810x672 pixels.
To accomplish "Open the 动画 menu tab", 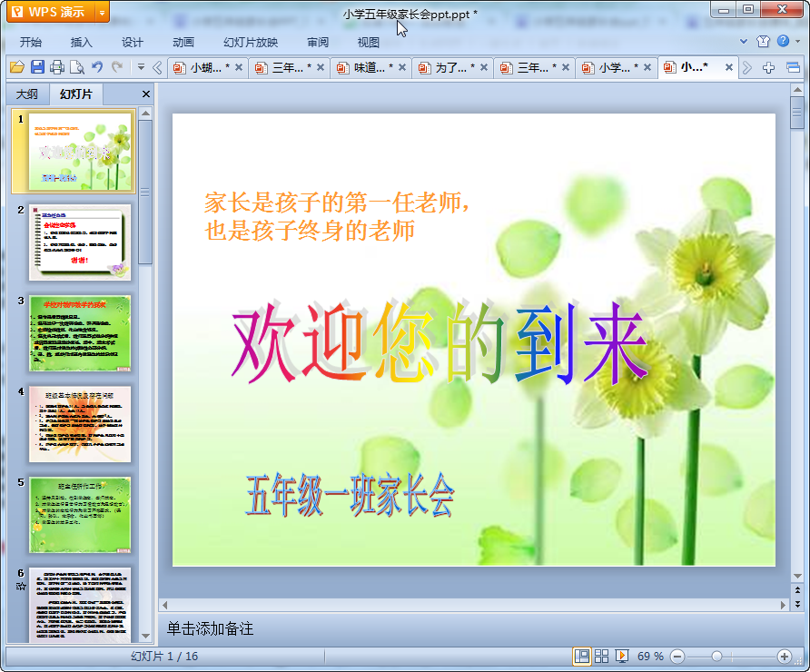I will point(183,43).
